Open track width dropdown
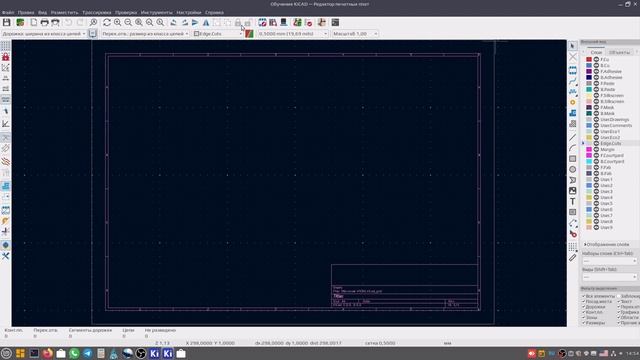Image resolution: width=640 pixels, height=360 pixels. [44, 33]
